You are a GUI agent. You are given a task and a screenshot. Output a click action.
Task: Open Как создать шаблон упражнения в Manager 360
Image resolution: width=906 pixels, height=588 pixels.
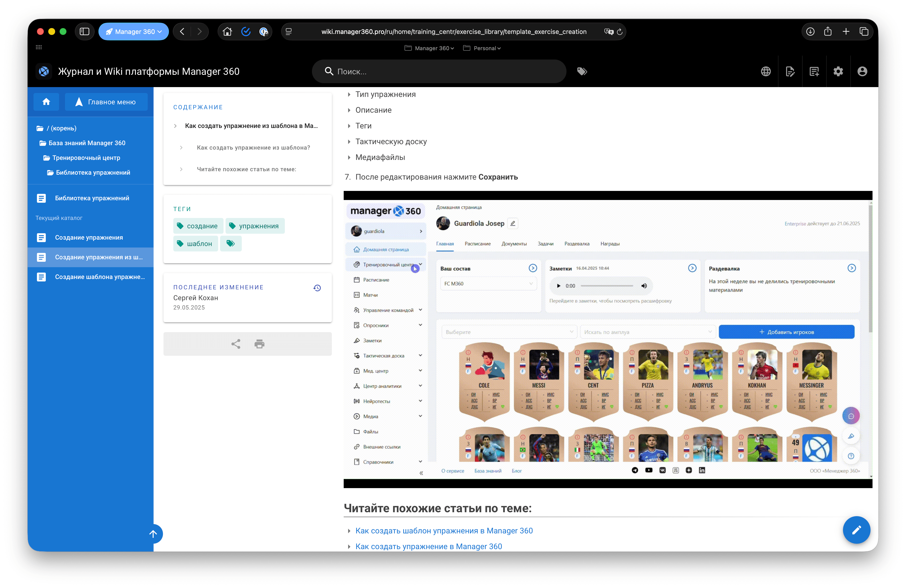[x=444, y=531]
